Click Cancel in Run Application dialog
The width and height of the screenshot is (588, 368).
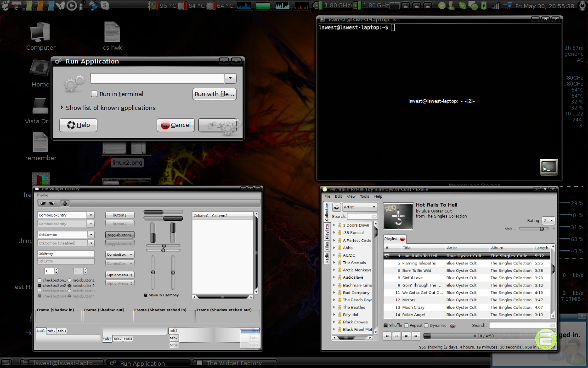coord(176,125)
